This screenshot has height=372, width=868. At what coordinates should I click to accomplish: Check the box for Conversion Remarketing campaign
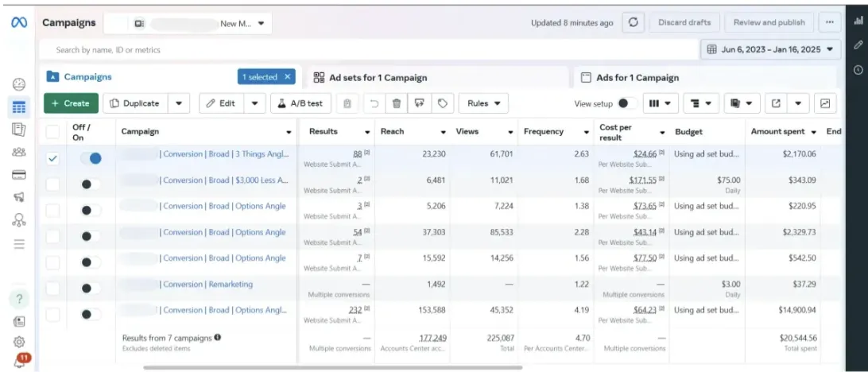pyautogui.click(x=52, y=289)
